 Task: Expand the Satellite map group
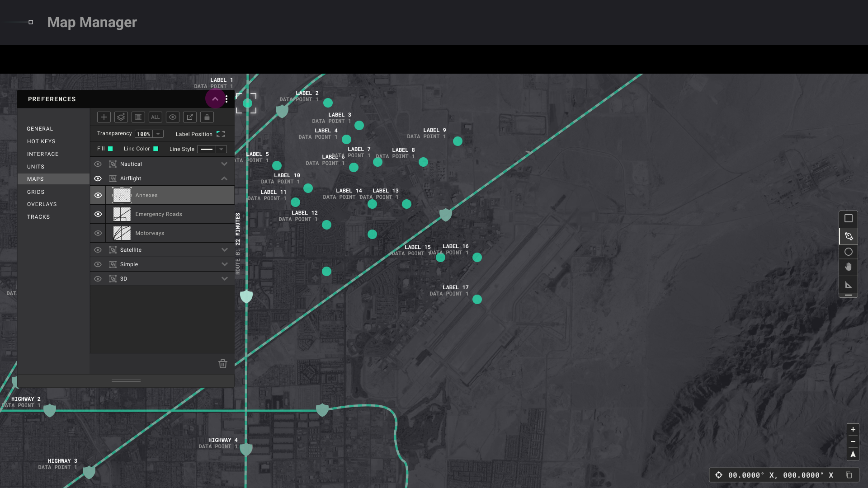pyautogui.click(x=224, y=250)
